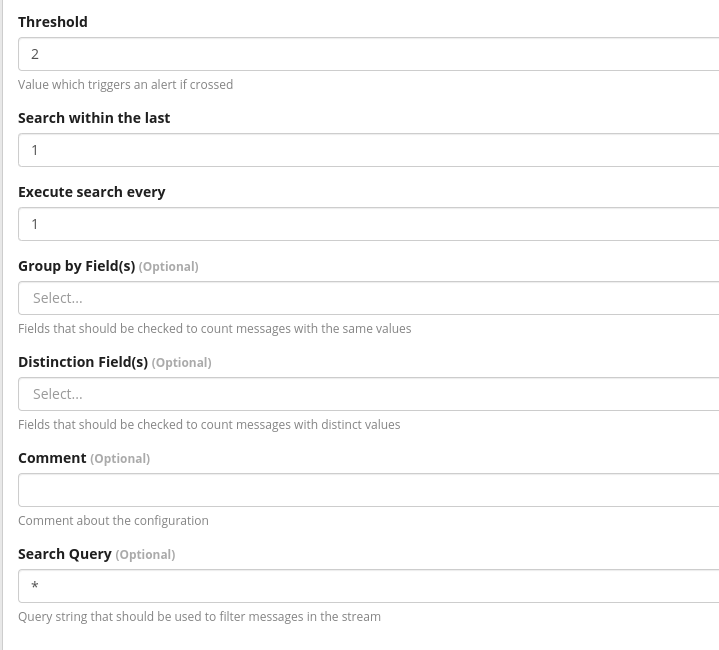This screenshot has height=650, width=719.
Task: Click the empty Comment text field
Action: (368, 490)
